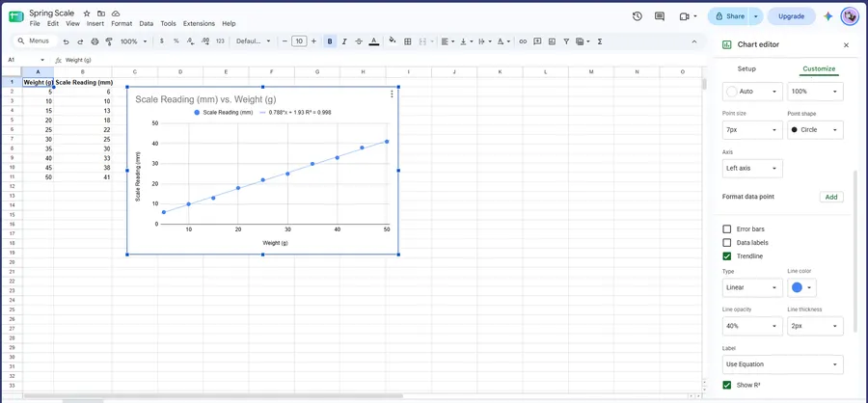The image size is (868, 403).
Task: Format as currency with dollar icon
Action: [162, 41]
